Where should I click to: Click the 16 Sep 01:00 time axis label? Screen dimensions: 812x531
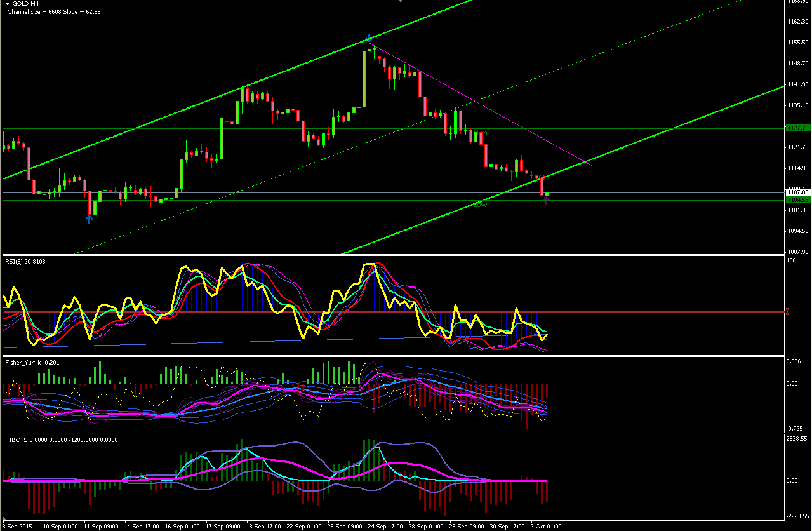pyautogui.click(x=183, y=527)
